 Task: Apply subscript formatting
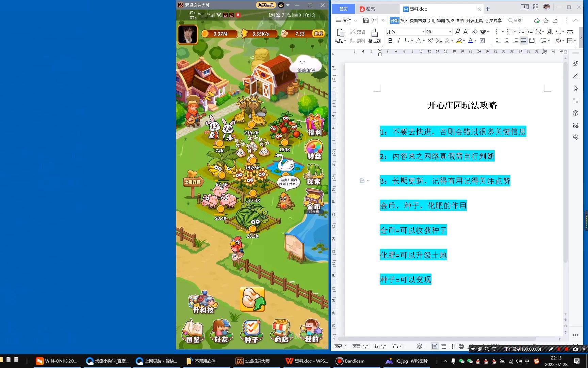439,41
